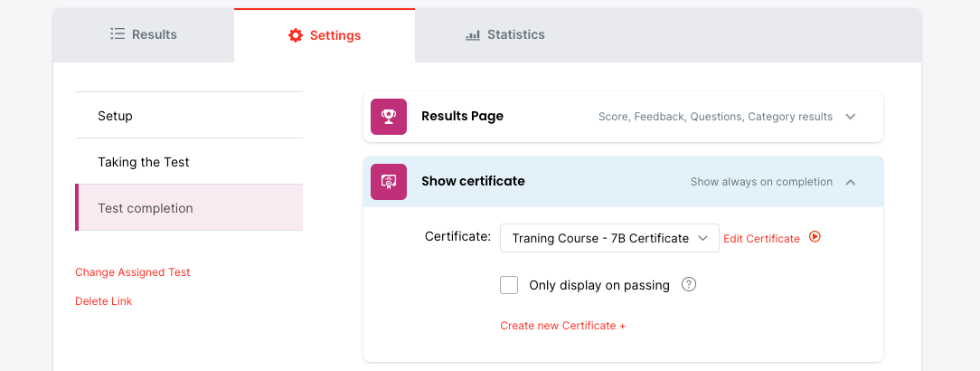Expand the Results Page section chevron
Screen dimensions: 980x371
coord(850,117)
